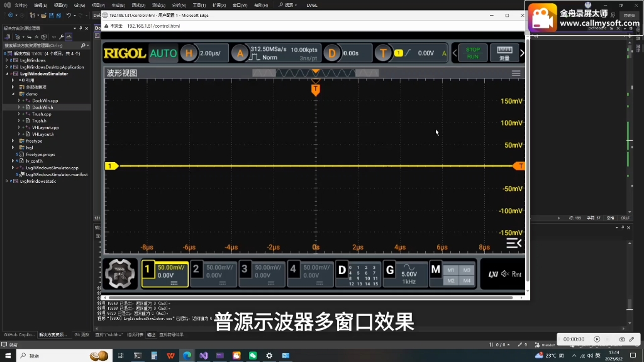This screenshot has width=644, height=362.
Task: Click the left arrow before STOP RUN
Action: point(455,53)
